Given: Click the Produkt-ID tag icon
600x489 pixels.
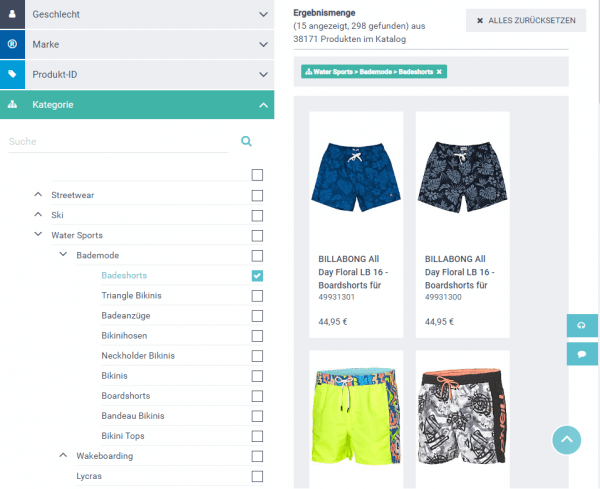Looking at the screenshot, I should [12, 74].
